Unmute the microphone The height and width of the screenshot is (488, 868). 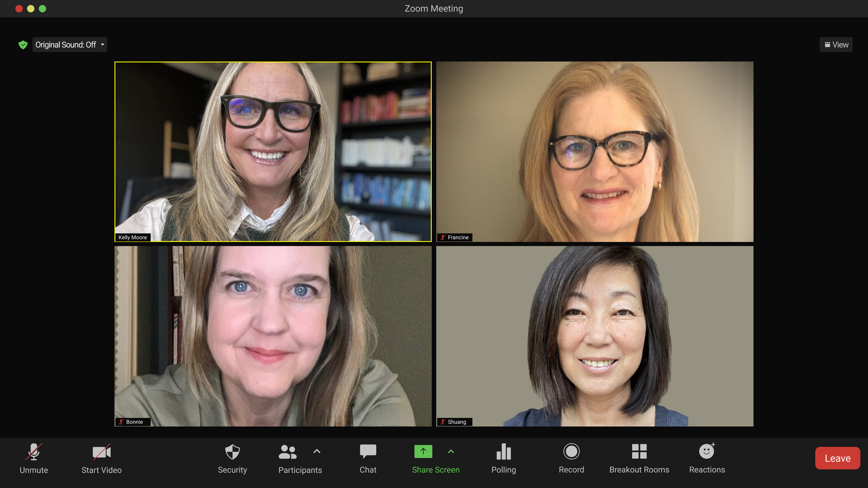pyautogui.click(x=34, y=452)
